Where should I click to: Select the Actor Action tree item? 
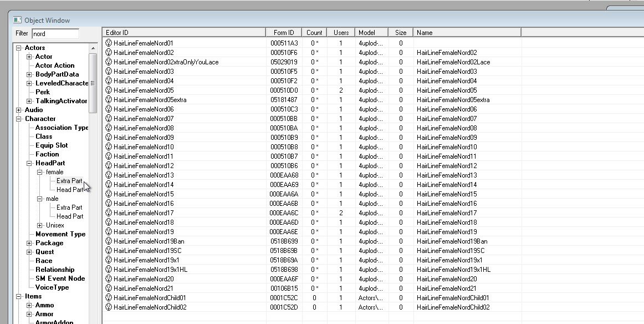pos(55,65)
